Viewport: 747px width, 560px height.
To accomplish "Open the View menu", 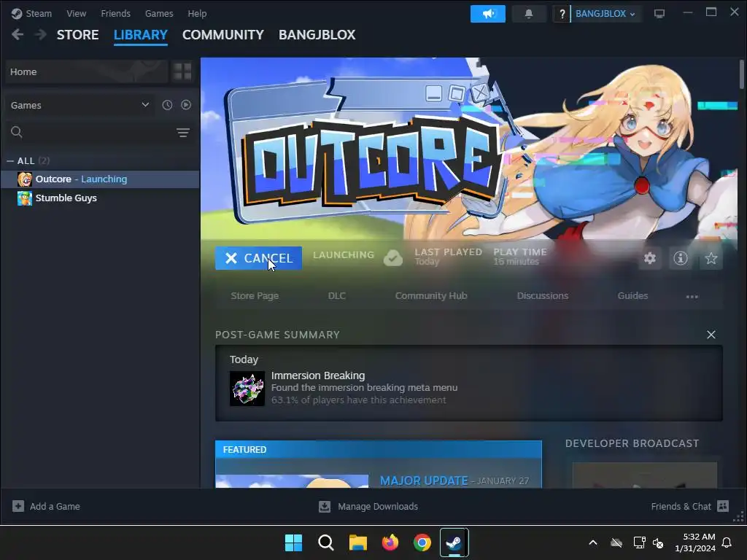I will 76,14.
